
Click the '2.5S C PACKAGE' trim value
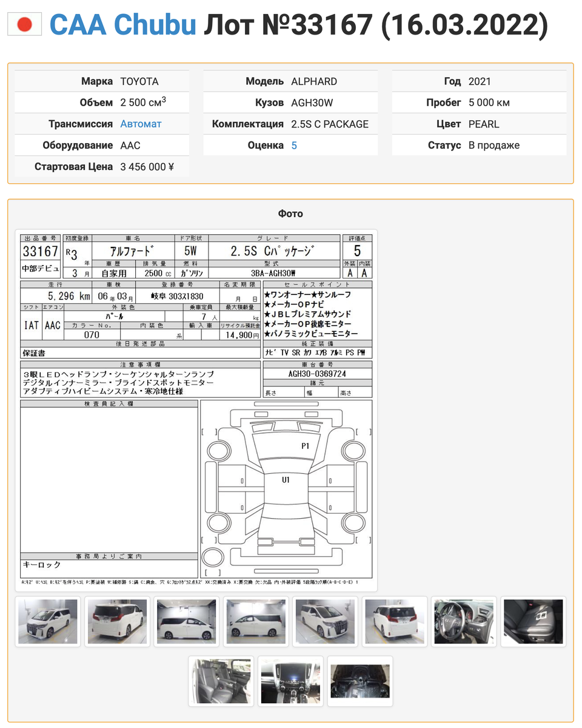click(x=330, y=124)
